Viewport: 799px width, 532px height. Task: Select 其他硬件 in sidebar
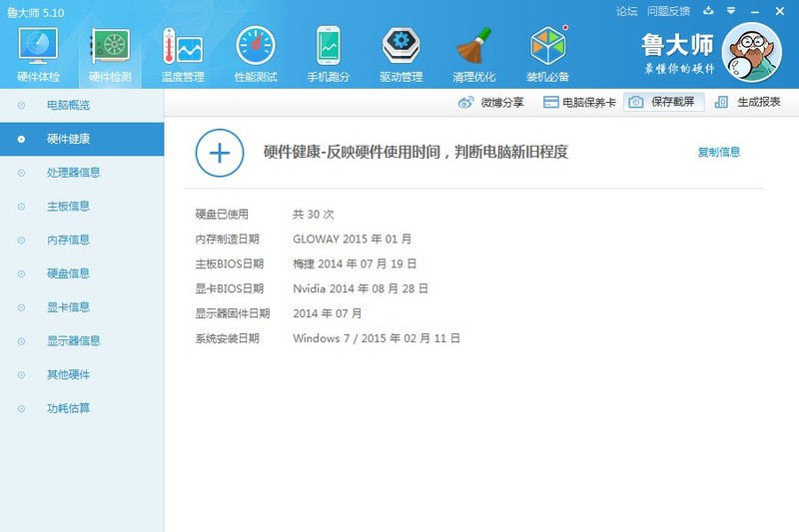coord(82,374)
